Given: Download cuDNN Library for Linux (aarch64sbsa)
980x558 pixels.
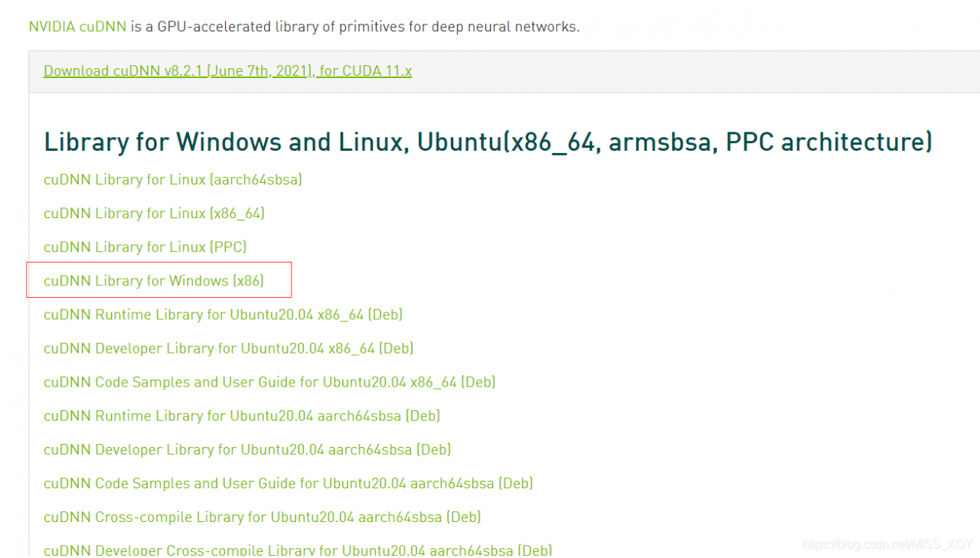Looking at the screenshot, I should point(173,180).
